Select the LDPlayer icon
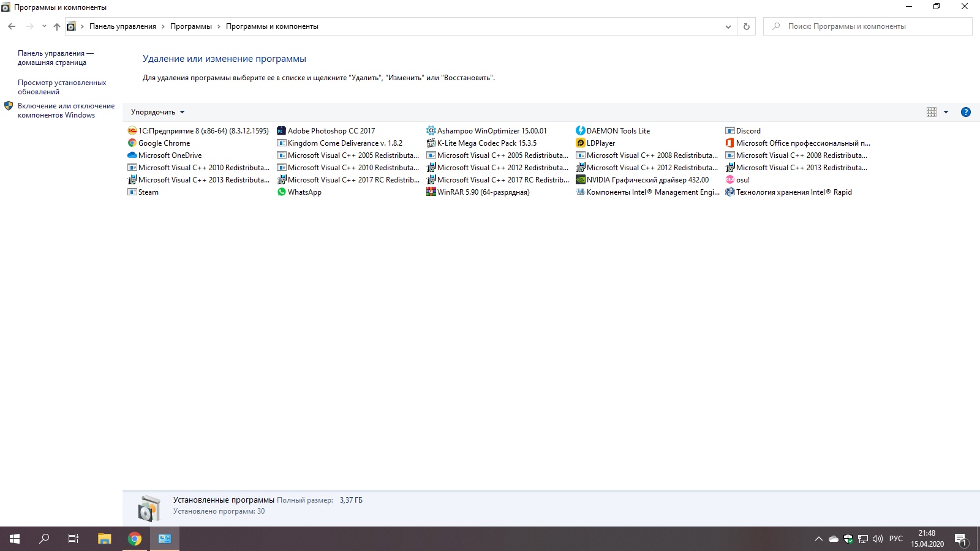Viewport: 980px width, 551px height. point(580,143)
